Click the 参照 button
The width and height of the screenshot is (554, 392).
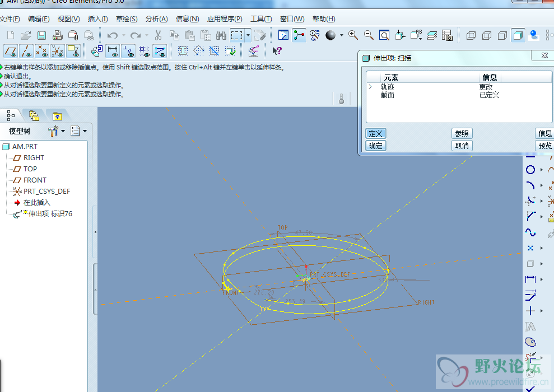pyautogui.click(x=462, y=133)
